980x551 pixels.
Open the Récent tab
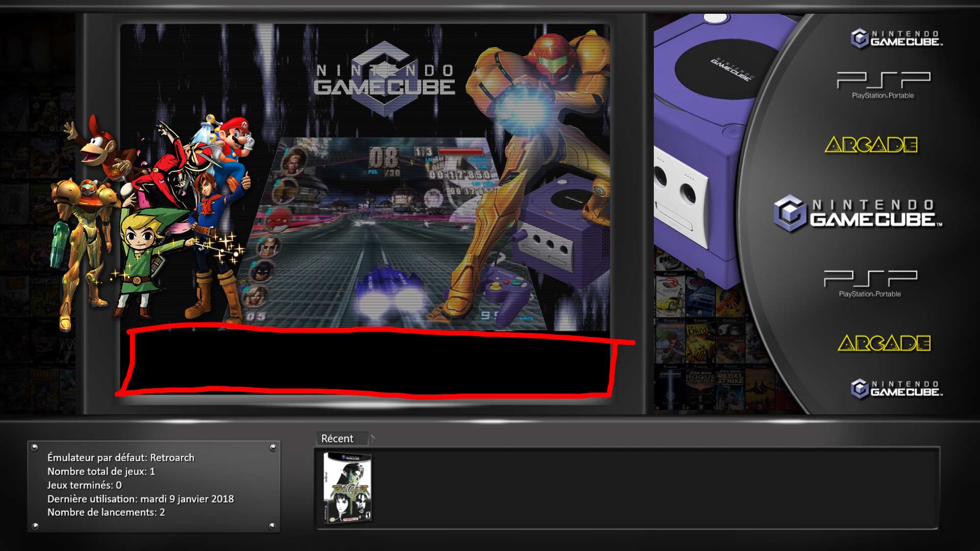(x=341, y=438)
